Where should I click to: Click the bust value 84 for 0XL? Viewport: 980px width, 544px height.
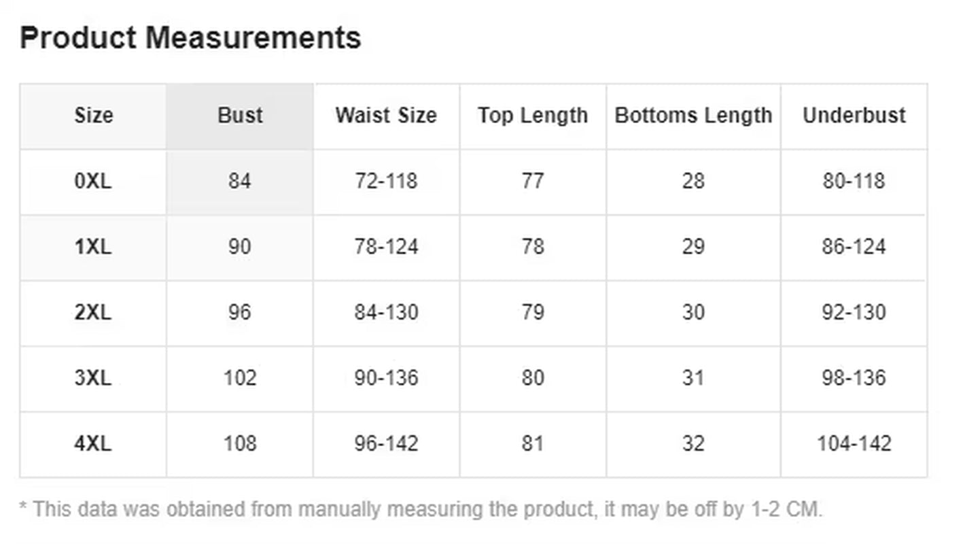240,182
